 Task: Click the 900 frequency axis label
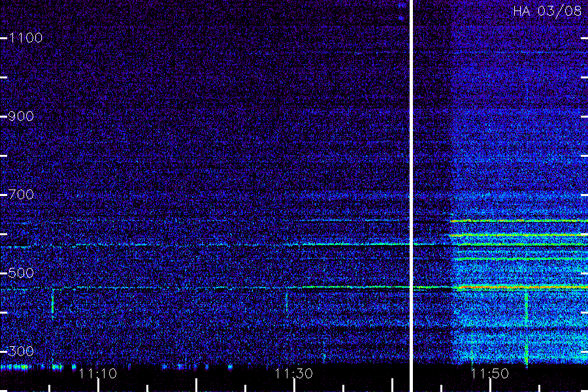pos(21,116)
